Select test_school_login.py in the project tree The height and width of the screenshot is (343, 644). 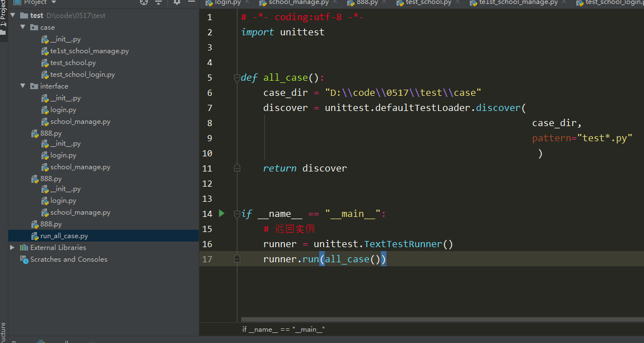(82, 75)
